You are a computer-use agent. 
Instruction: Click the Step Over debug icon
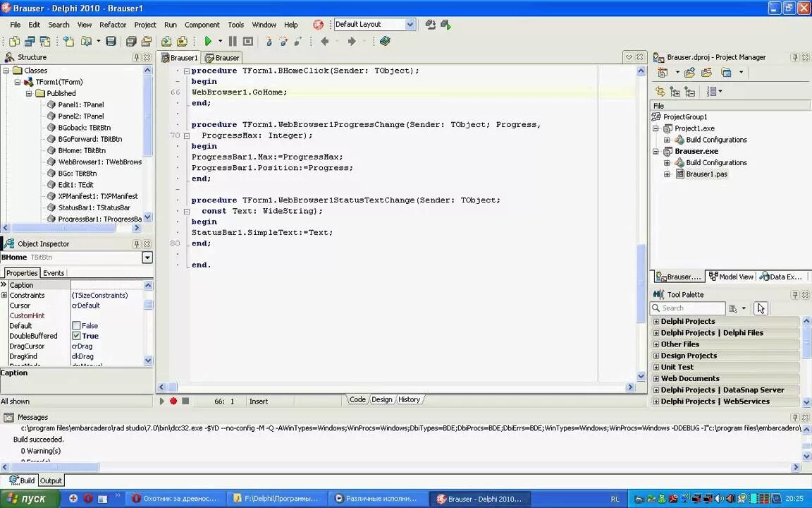283,42
